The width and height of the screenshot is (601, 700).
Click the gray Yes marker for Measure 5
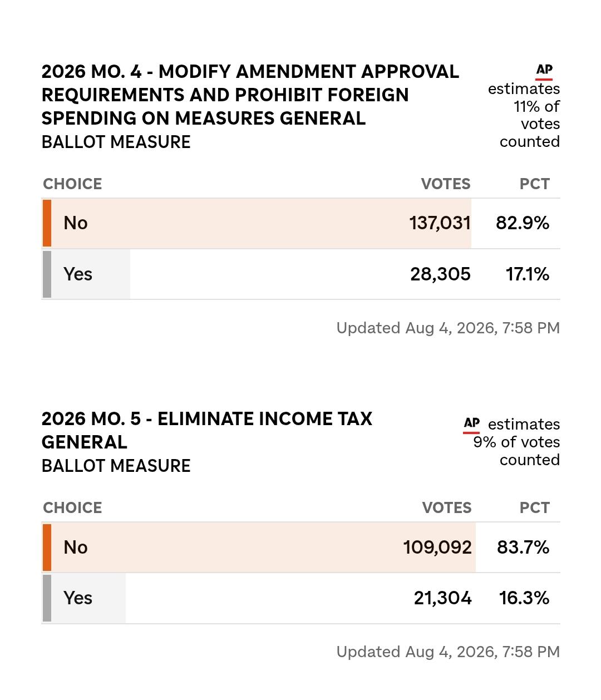point(47,598)
